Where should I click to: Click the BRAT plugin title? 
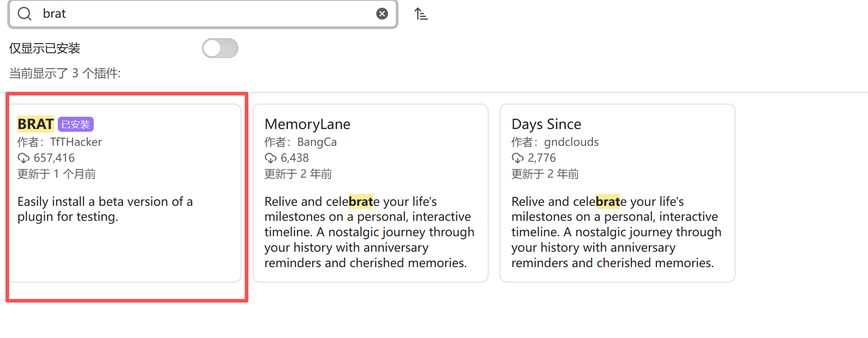pos(35,124)
